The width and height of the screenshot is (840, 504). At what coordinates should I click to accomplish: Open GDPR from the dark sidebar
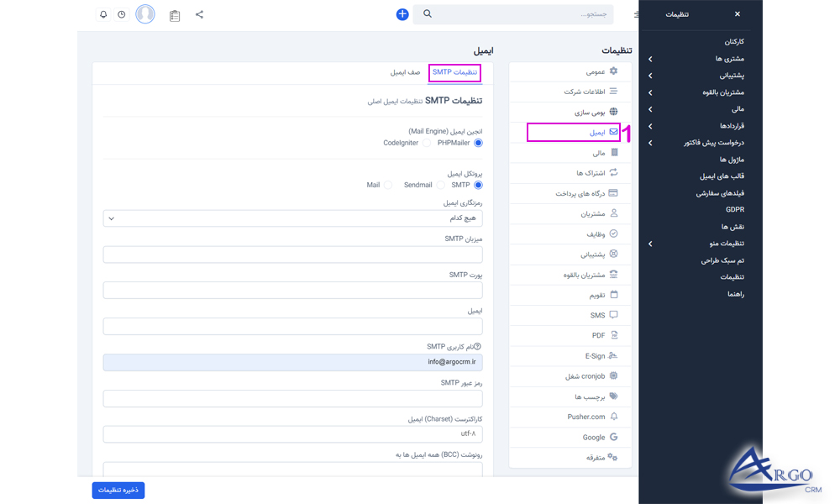[x=736, y=209]
